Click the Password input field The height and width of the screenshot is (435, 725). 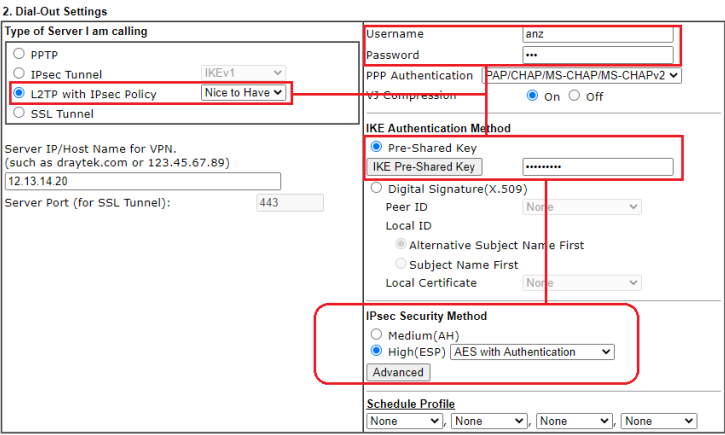(597, 54)
